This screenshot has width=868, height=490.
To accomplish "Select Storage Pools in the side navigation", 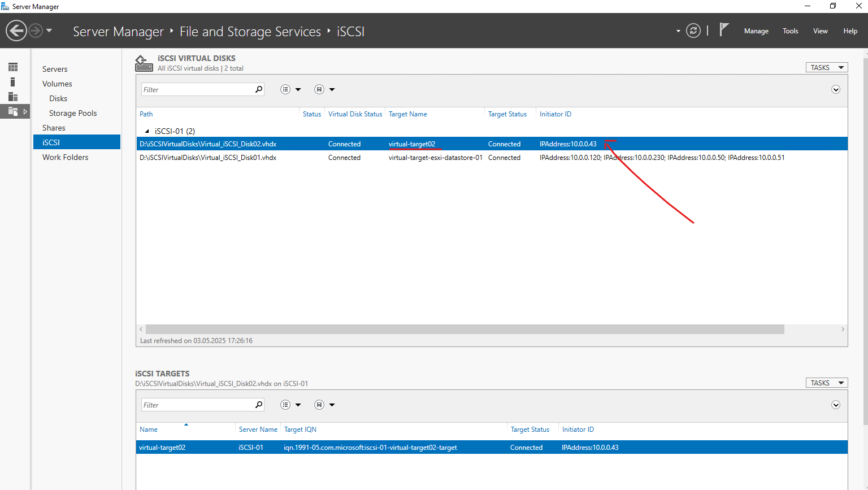I will click(x=73, y=113).
